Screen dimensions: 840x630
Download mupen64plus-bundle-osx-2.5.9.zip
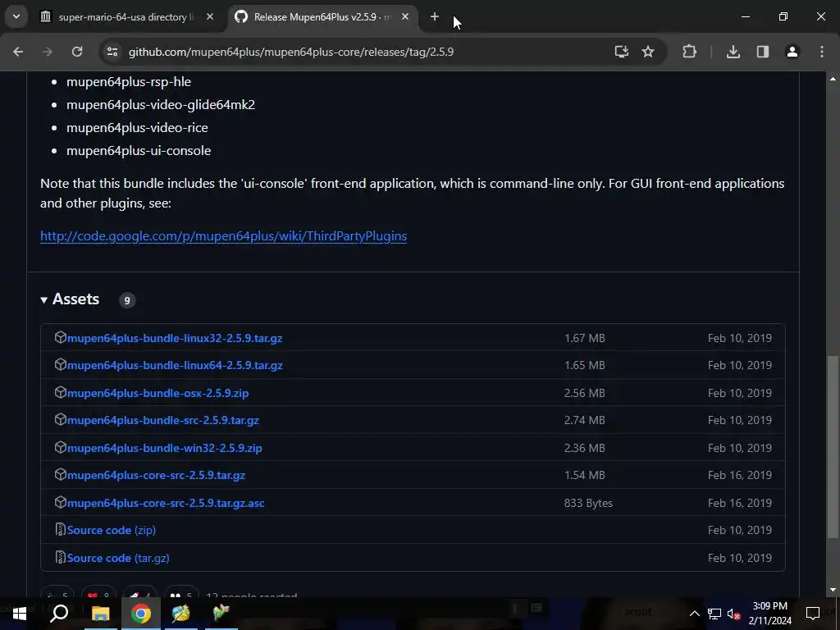point(158,393)
